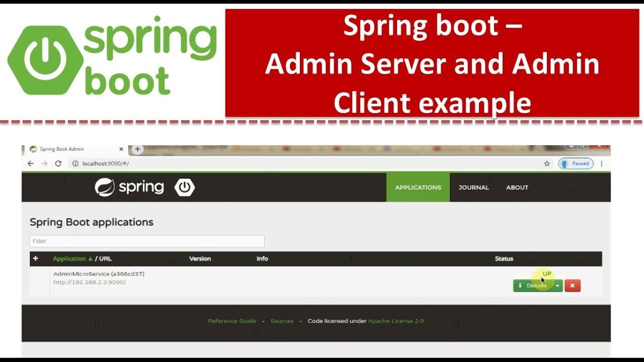Switch to the JOURNAL tab
The width and height of the screenshot is (644, 362).
473,187
